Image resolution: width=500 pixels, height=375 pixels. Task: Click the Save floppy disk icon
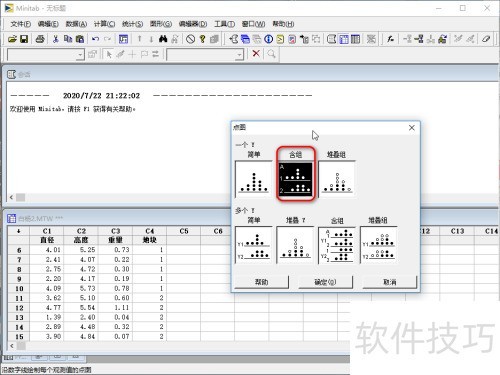coord(24,39)
